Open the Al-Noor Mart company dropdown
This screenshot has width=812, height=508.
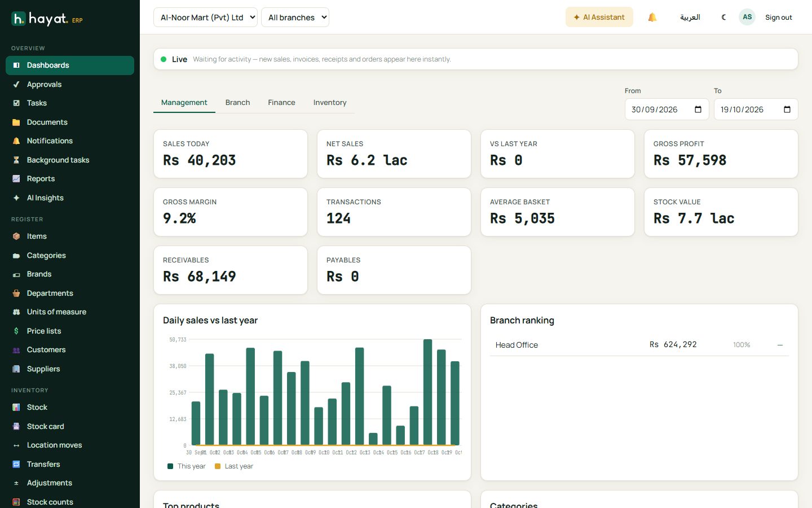click(x=205, y=17)
